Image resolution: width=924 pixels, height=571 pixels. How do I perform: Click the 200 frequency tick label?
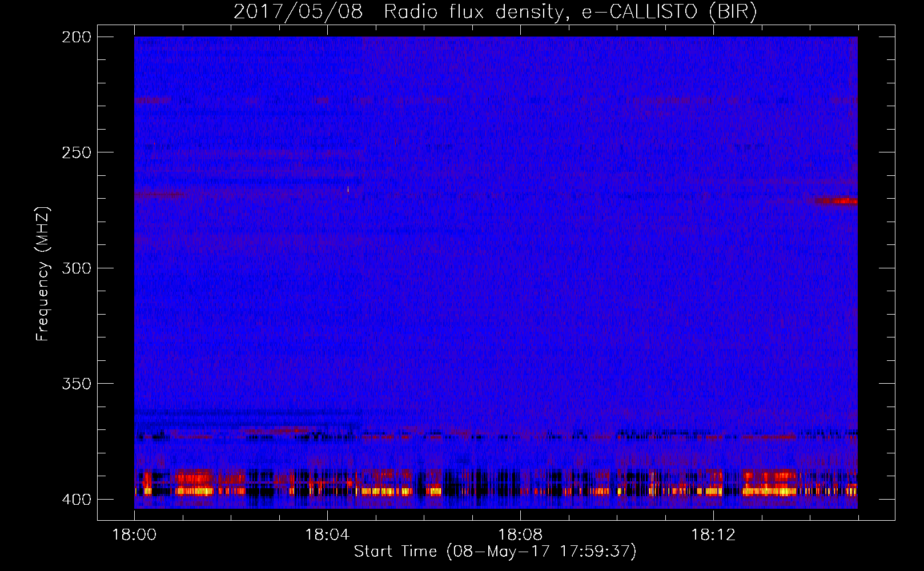click(x=77, y=37)
